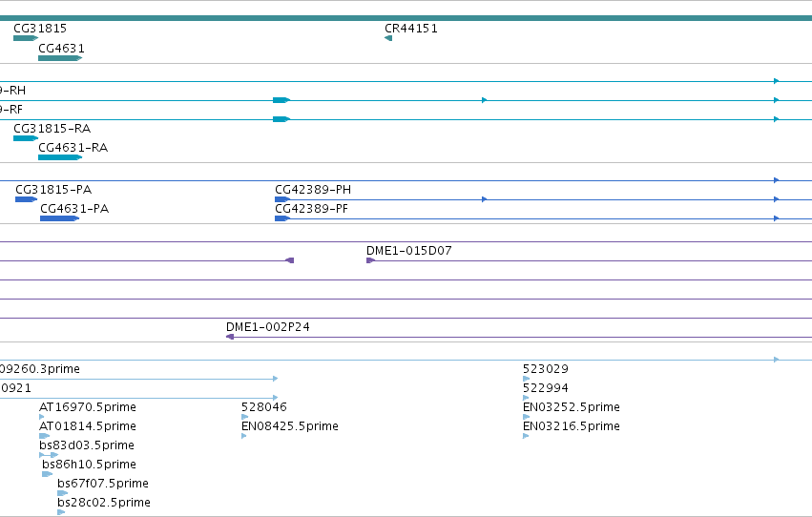Click the bs86h10.5prime EST glyph
Screen dimensions: 812x517
(x=48, y=475)
